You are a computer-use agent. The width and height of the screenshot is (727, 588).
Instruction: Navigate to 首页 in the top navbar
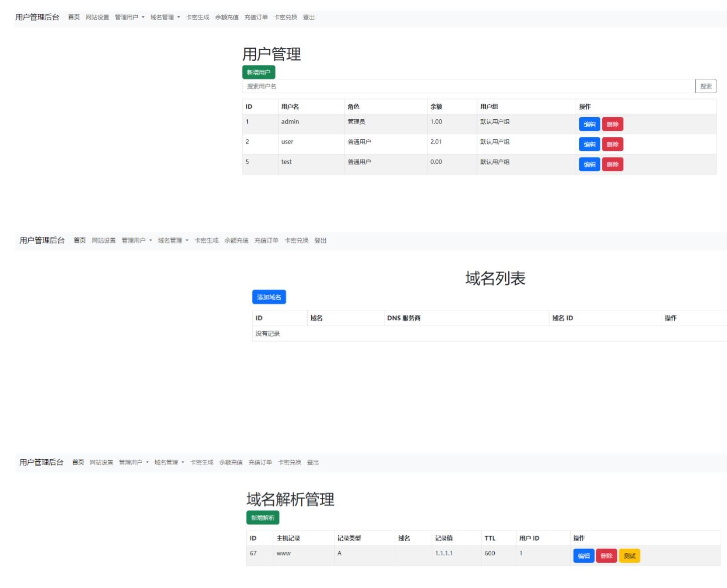[74, 17]
